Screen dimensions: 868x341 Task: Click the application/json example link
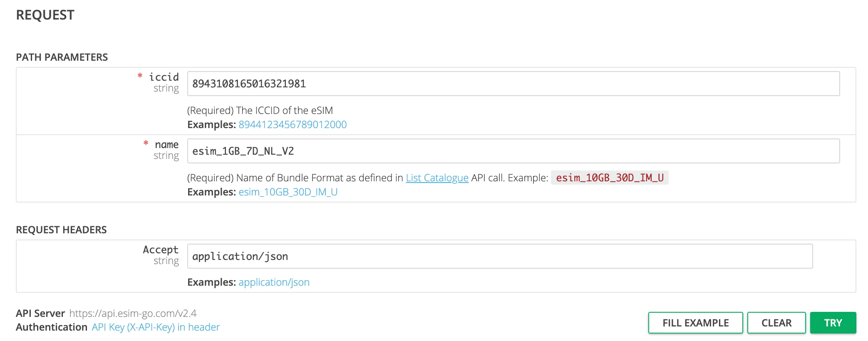coord(274,282)
